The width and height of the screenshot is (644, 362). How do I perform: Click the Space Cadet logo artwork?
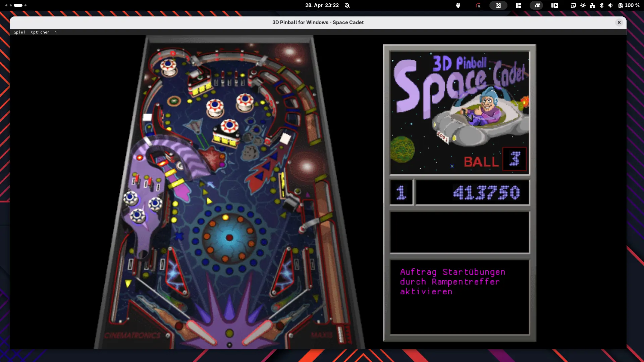(x=460, y=112)
